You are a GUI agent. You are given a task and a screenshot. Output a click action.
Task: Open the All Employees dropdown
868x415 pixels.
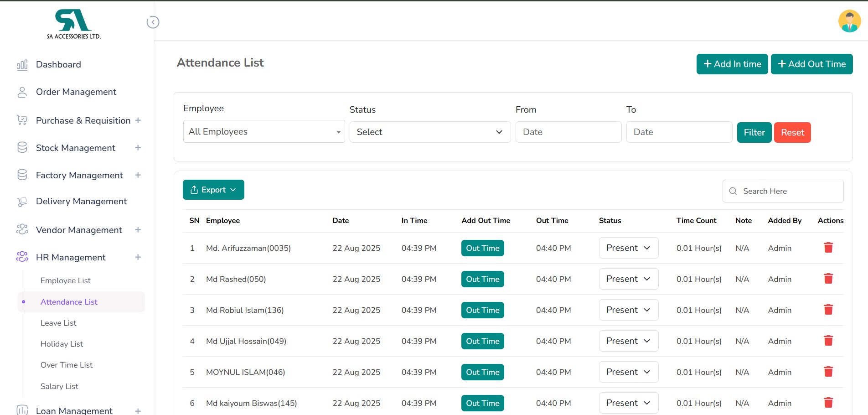click(263, 132)
